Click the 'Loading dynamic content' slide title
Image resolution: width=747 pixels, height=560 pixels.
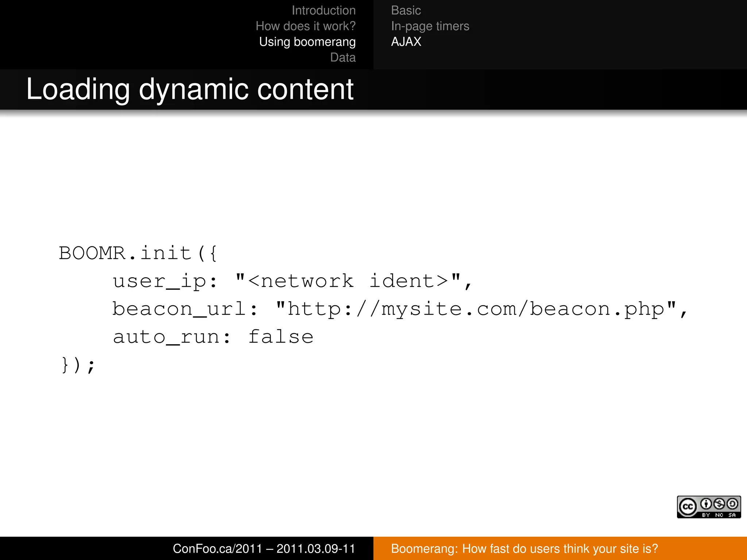tap(190, 89)
